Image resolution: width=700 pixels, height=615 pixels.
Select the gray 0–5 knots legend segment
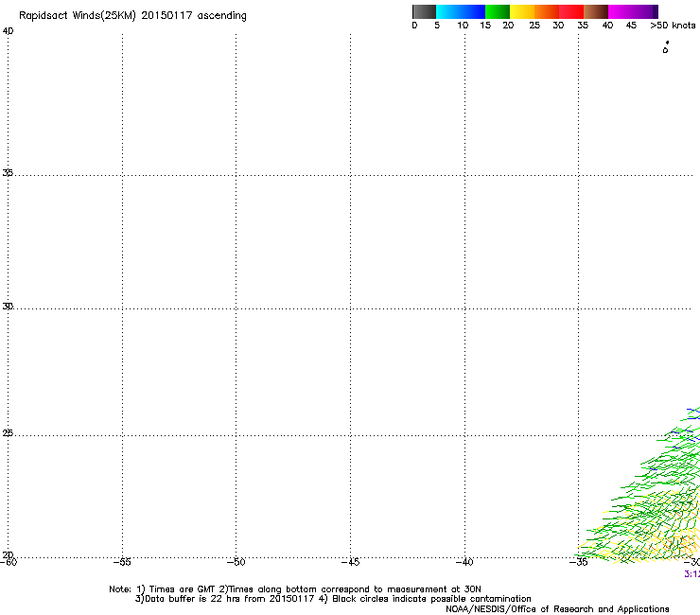click(424, 11)
